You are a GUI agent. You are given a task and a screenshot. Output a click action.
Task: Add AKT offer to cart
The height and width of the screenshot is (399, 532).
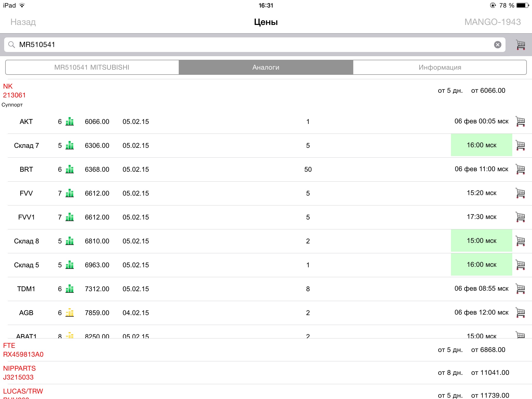(x=520, y=122)
